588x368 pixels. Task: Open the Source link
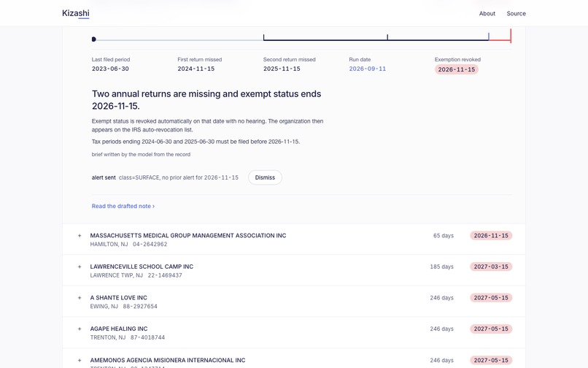pos(516,14)
